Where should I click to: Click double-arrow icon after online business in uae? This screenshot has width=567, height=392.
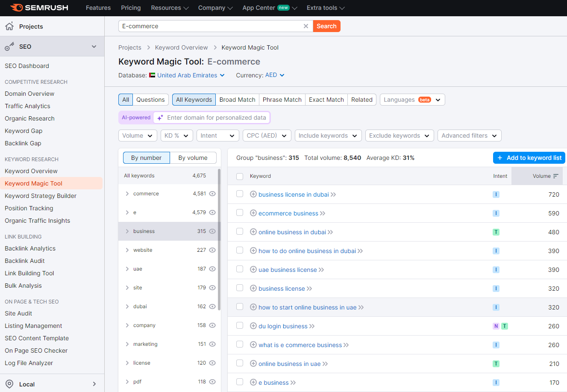pyautogui.click(x=325, y=364)
